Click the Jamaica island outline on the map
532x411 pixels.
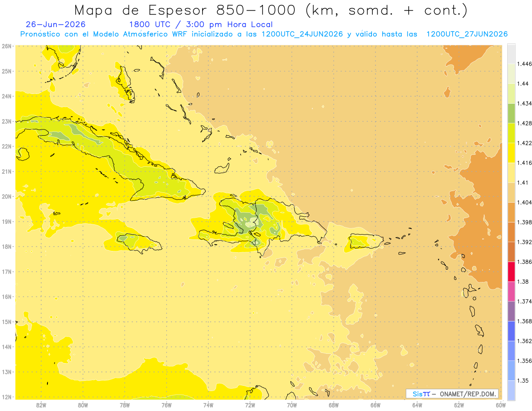(139, 243)
